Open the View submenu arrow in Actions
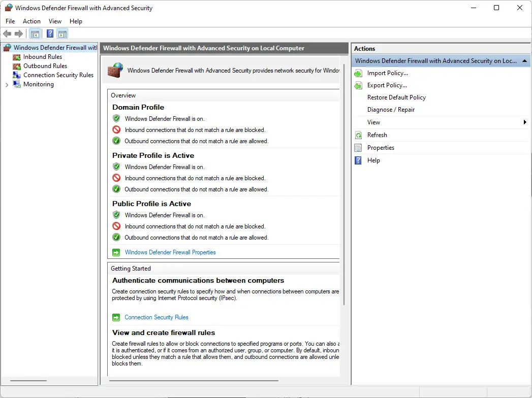 [x=525, y=122]
